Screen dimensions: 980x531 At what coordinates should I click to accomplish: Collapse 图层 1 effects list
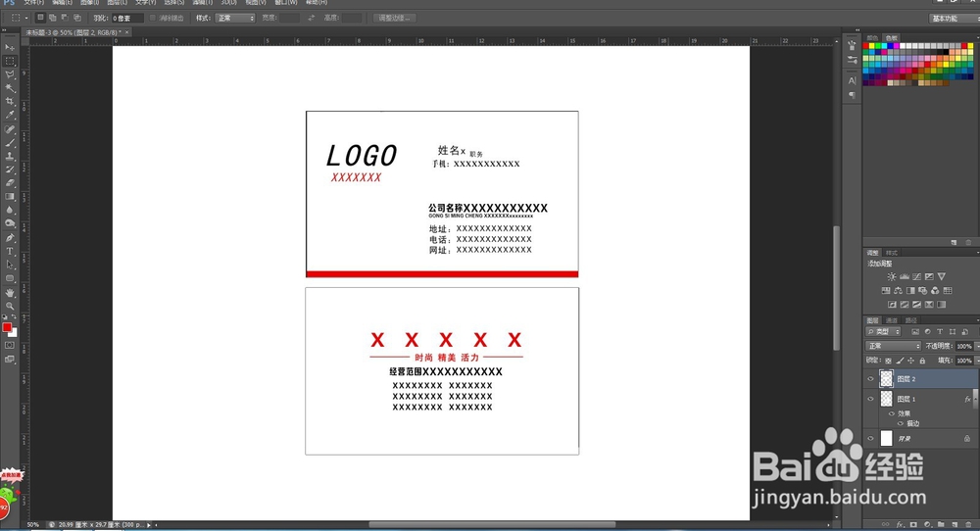tap(976, 399)
